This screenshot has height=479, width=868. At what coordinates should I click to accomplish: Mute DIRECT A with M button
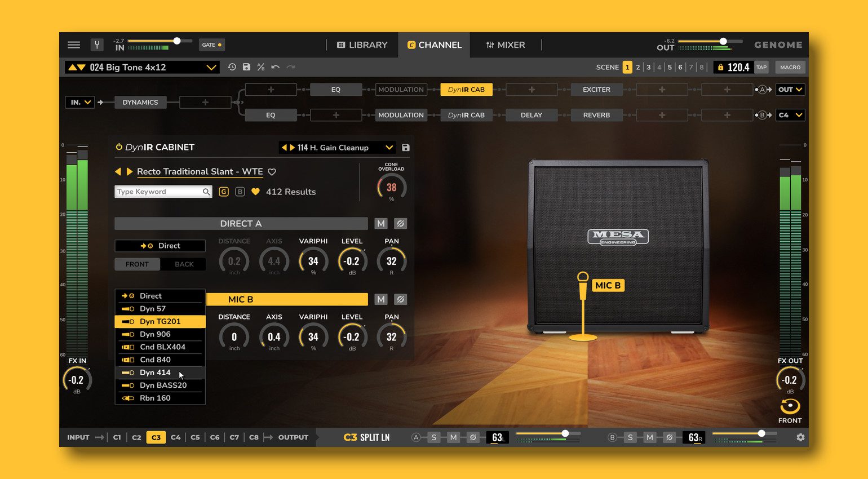[381, 224]
